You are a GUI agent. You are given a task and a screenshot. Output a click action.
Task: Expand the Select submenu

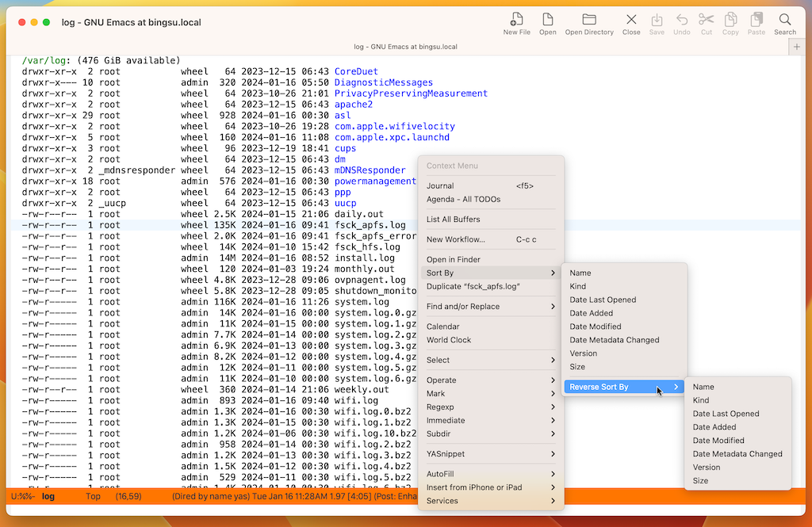click(490, 360)
